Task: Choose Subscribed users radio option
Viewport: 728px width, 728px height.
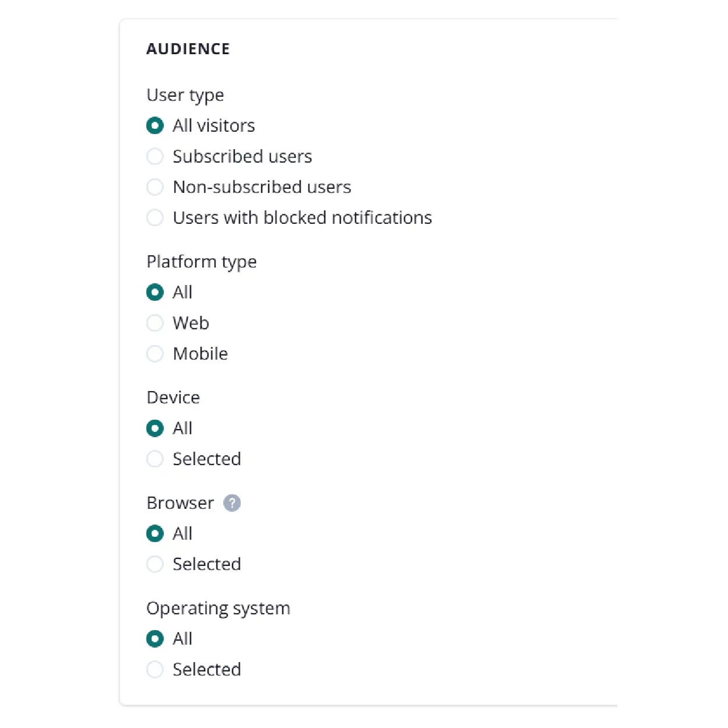Action: coord(155,156)
